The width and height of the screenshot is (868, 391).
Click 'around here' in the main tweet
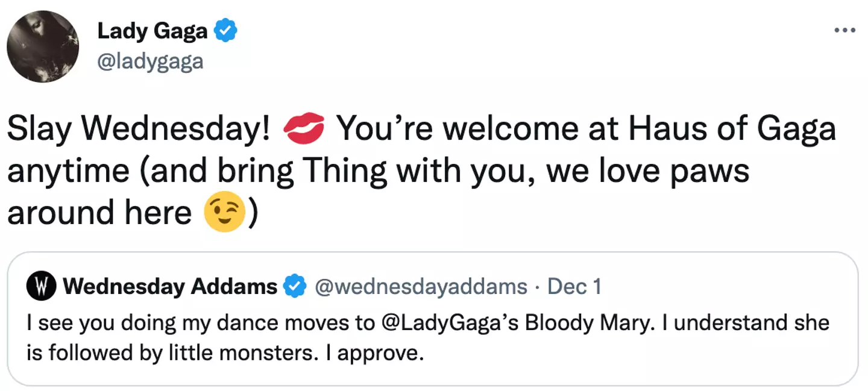tap(99, 213)
